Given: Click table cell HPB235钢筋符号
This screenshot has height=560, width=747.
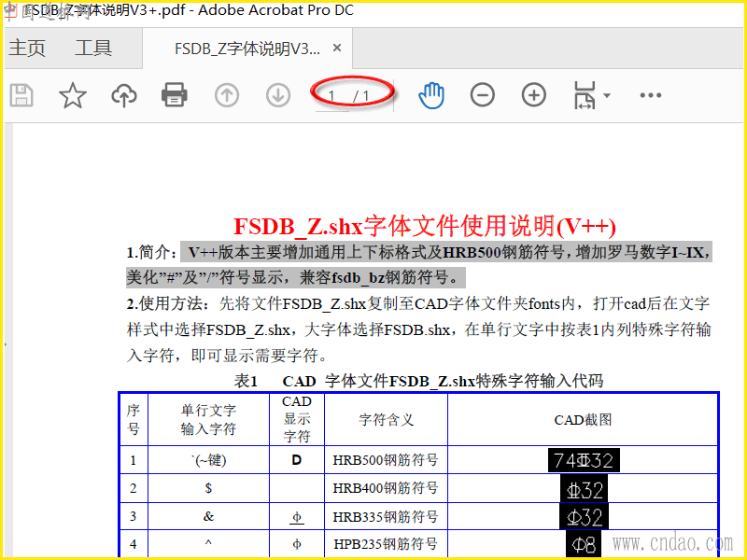Looking at the screenshot, I should [x=386, y=544].
